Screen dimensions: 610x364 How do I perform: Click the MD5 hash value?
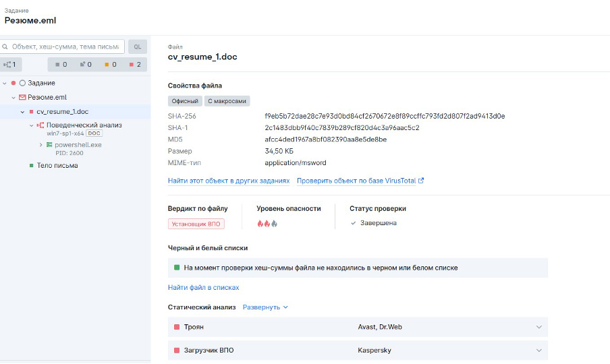click(326, 140)
